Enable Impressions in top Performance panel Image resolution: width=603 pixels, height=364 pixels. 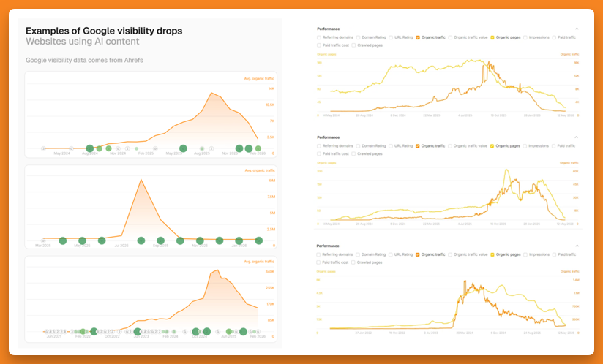[525, 37]
